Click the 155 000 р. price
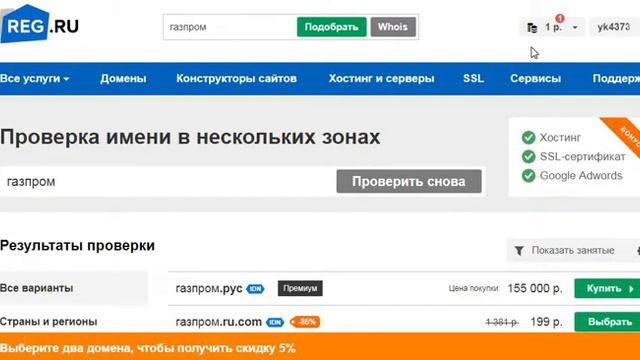This screenshot has height=360, width=640. click(x=535, y=289)
